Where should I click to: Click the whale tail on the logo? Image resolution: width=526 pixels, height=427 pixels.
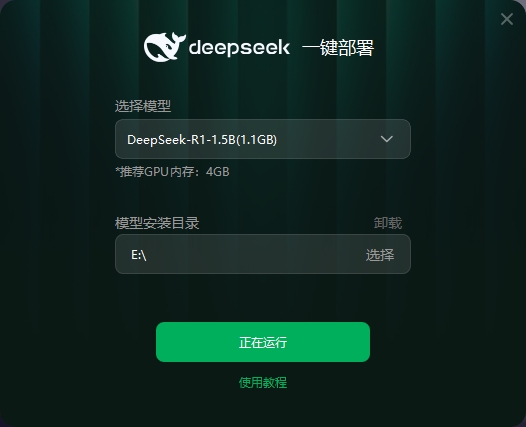coord(178,39)
